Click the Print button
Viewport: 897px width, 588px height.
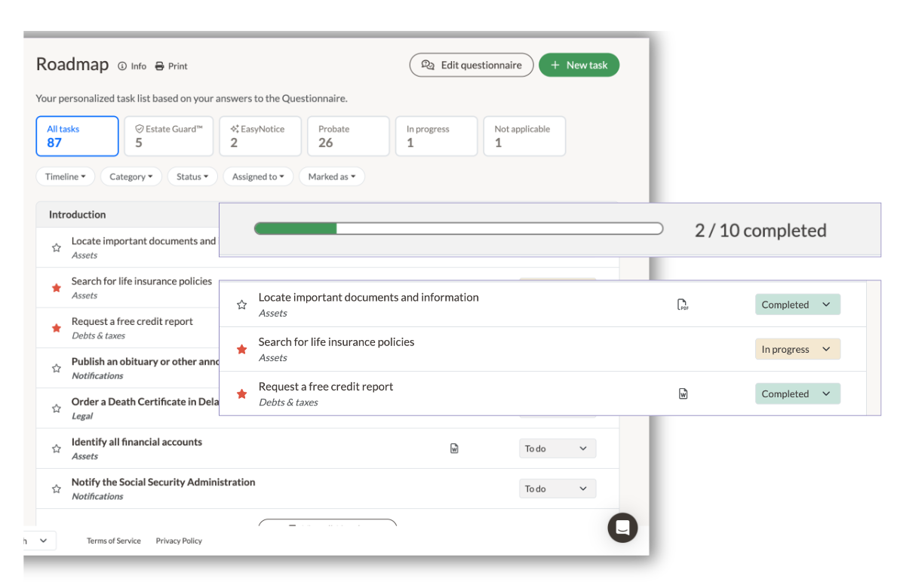pyautogui.click(x=171, y=66)
